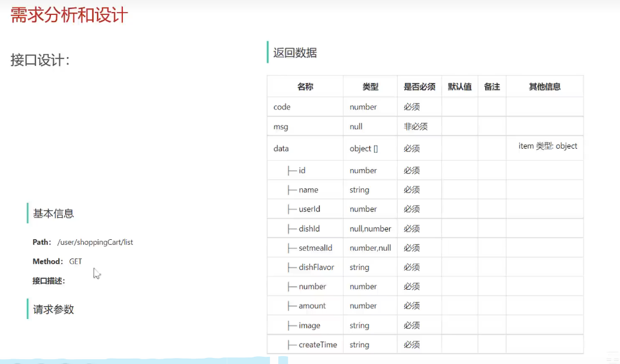Click the GET method label

[x=74, y=261]
